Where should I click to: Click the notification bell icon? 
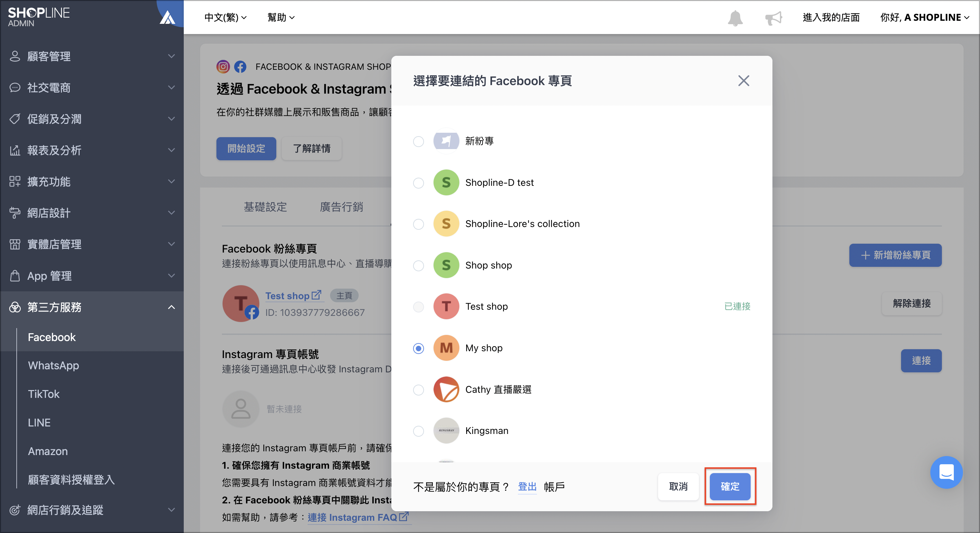coord(735,18)
